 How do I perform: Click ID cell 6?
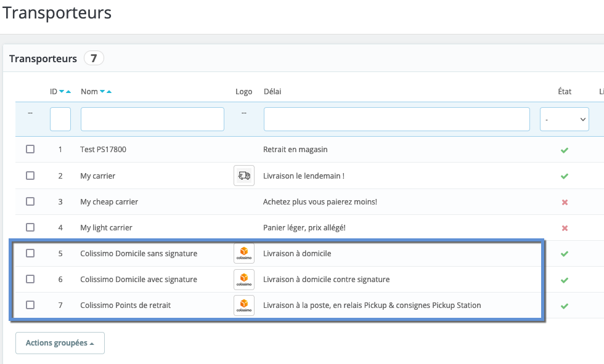(x=60, y=280)
